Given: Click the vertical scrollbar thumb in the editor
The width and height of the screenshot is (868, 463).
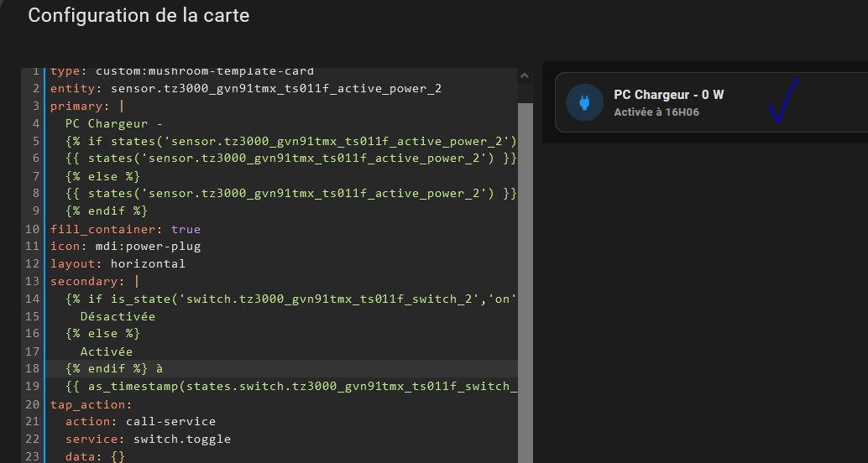Looking at the screenshot, I should (525, 283).
